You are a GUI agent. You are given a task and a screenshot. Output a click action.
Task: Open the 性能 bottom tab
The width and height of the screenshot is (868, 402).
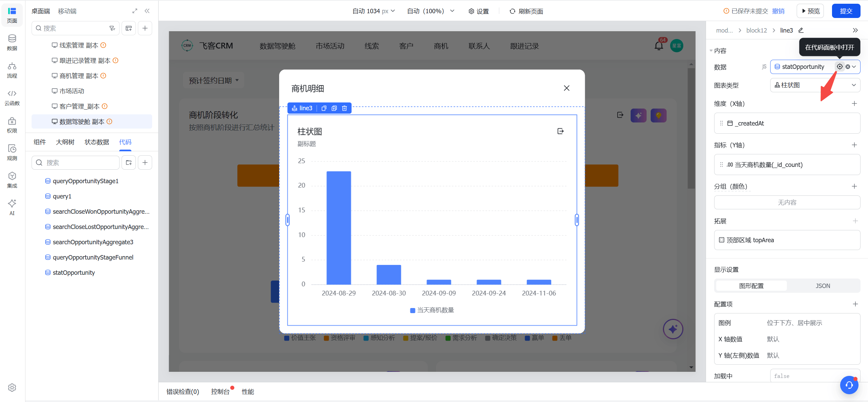point(248,391)
